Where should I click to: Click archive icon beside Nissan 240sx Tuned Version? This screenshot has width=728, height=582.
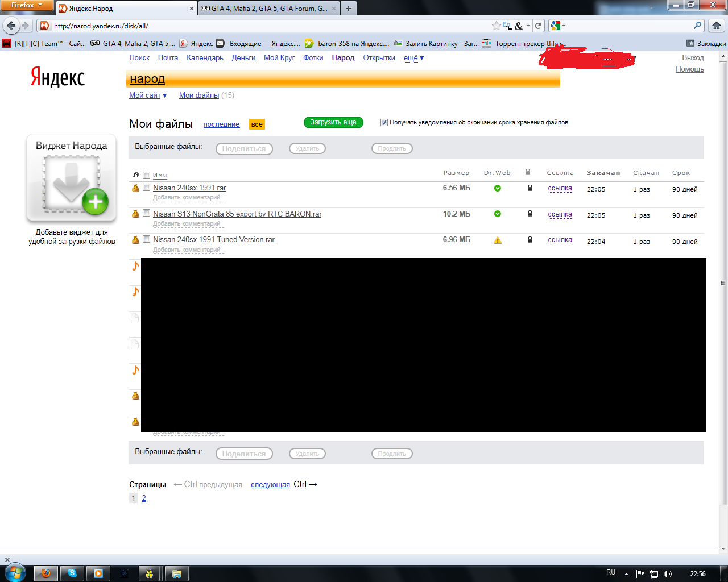tap(135, 240)
